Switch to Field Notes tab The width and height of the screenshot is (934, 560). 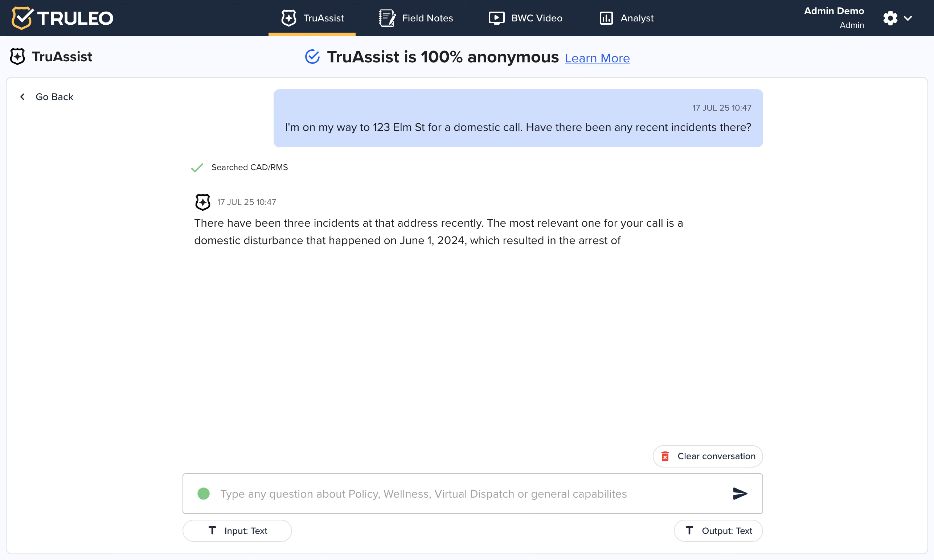pos(416,18)
